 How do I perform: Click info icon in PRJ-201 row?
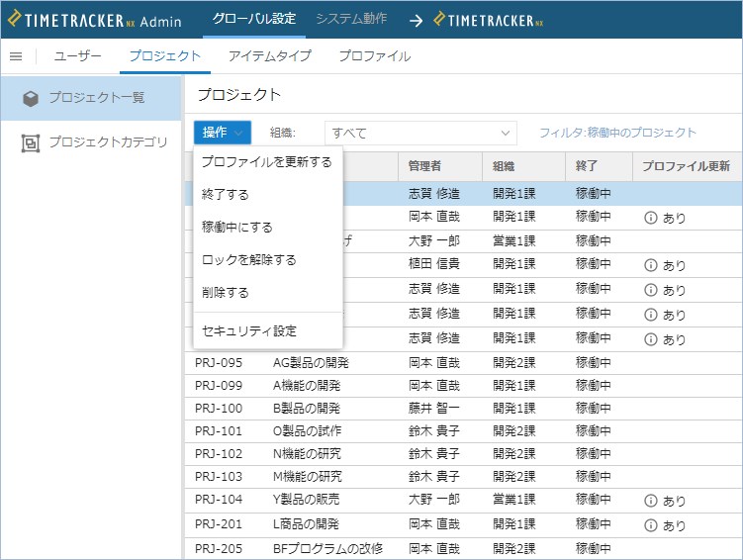pyautogui.click(x=651, y=525)
